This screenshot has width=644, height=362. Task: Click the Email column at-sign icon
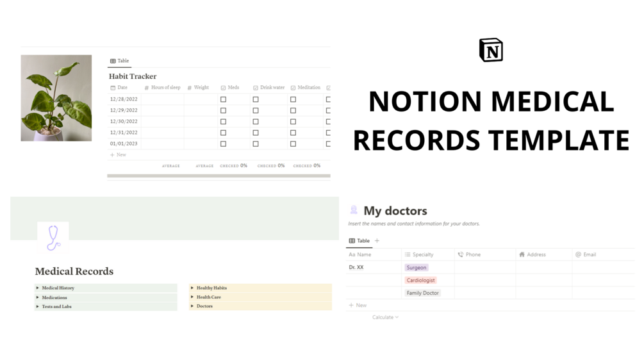tap(578, 254)
